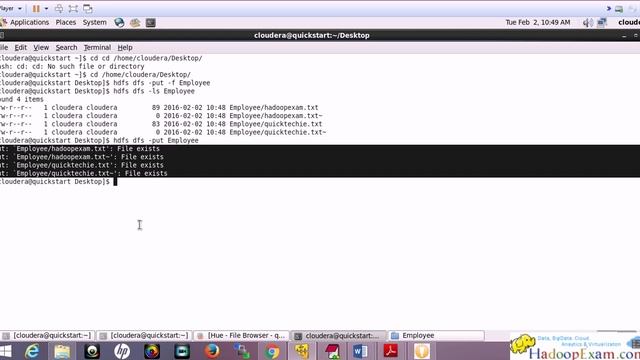Open the dropdown arrow beside the pause button
Image resolution: width=640 pixels, height=360 pixels.
pos(46,9)
